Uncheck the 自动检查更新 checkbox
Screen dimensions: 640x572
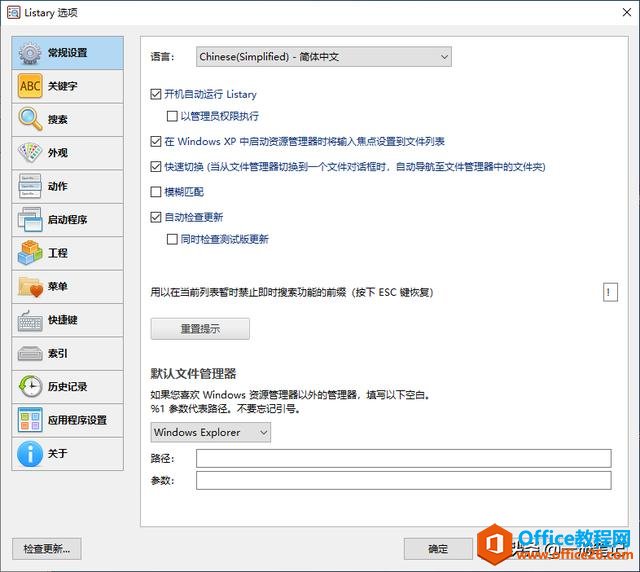156,217
